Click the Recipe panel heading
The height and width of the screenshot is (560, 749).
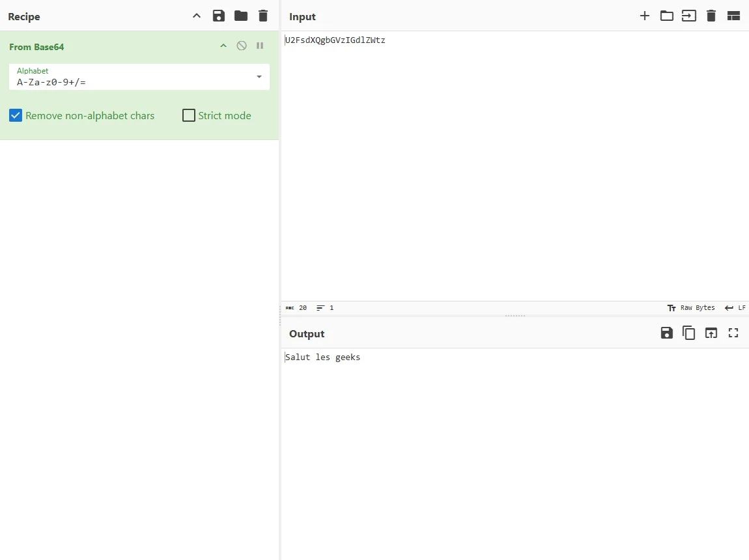pyautogui.click(x=24, y=16)
